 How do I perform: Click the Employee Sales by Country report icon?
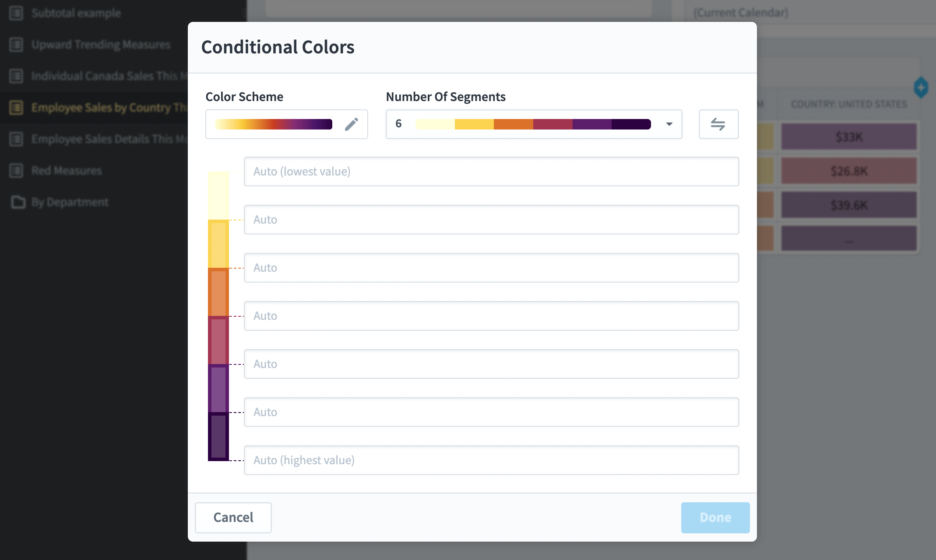(x=16, y=108)
